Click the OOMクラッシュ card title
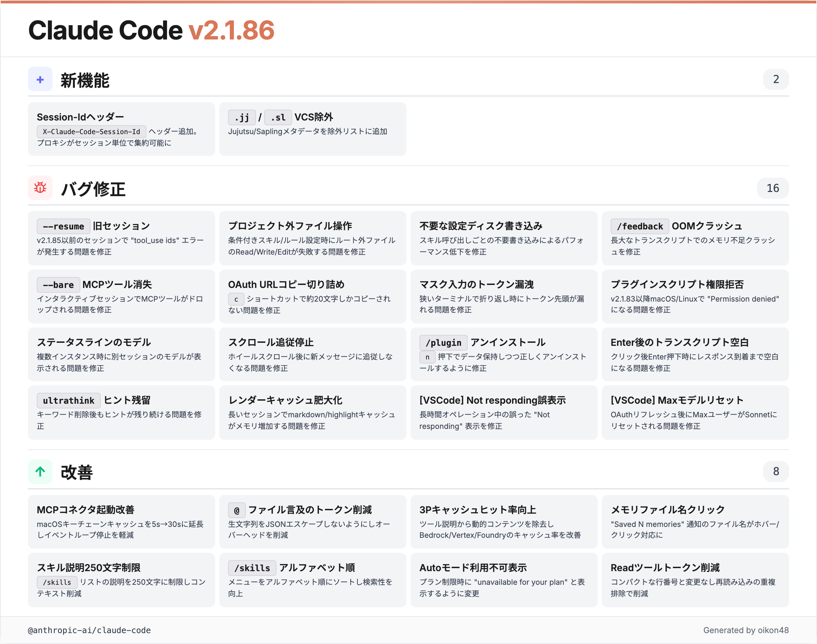Screen dimensions: 817x644 tap(706, 226)
